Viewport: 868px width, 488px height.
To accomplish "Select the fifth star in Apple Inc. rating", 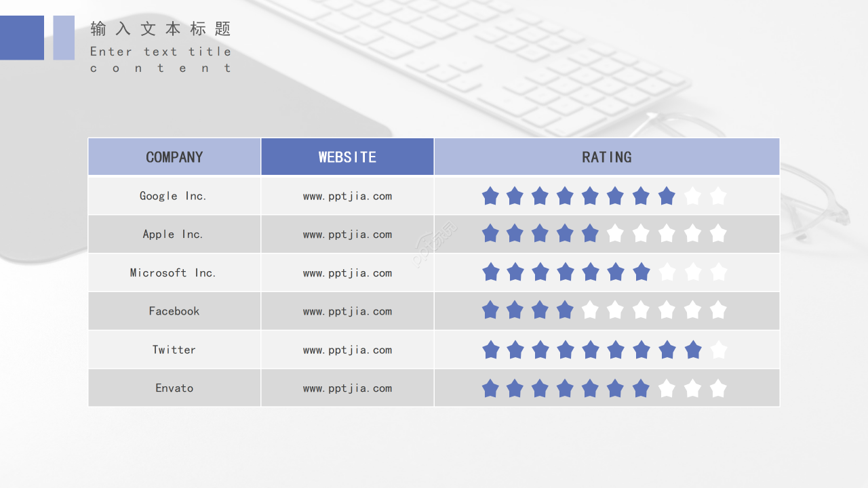I will pyautogui.click(x=590, y=234).
